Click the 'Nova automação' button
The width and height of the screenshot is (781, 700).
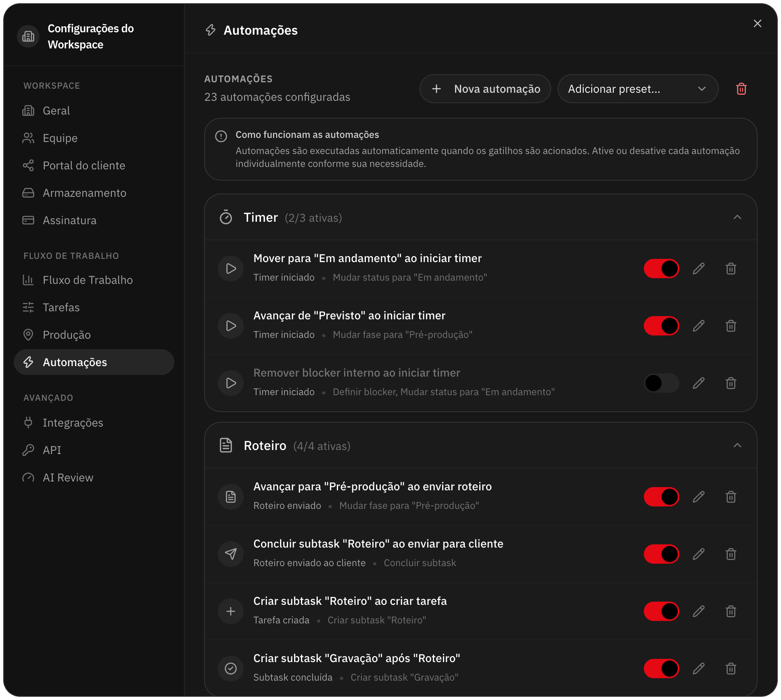[485, 89]
